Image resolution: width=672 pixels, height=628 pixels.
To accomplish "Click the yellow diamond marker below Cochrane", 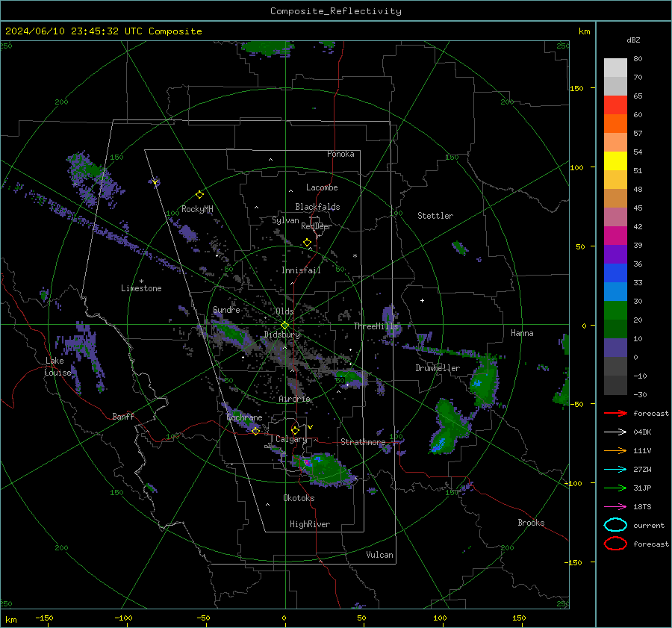I will pyautogui.click(x=255, y=431).
